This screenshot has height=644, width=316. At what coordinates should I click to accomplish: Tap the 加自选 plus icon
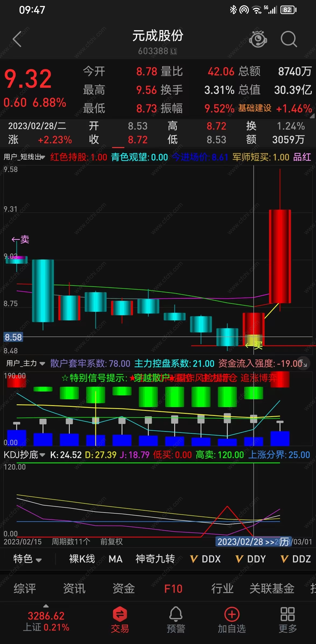(x=232, y=620)
